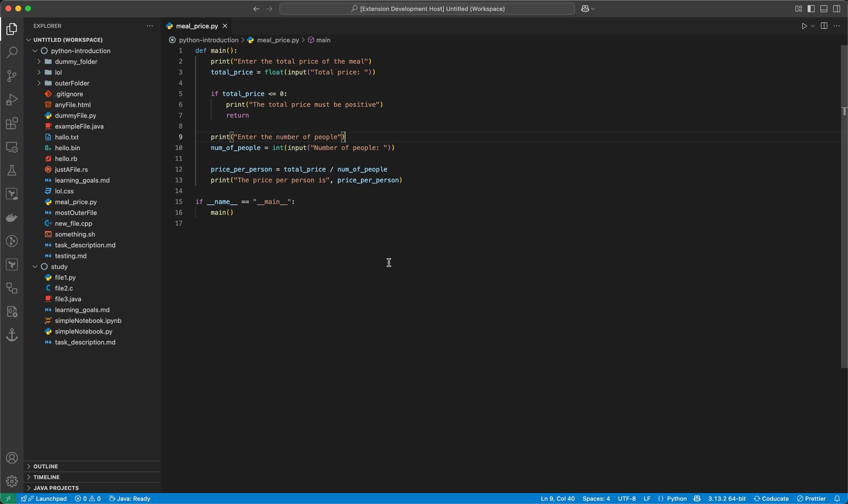This screenshot has width=848, height=504.
Task: Open the Testing flask icon view
Action: coord(12,170)
